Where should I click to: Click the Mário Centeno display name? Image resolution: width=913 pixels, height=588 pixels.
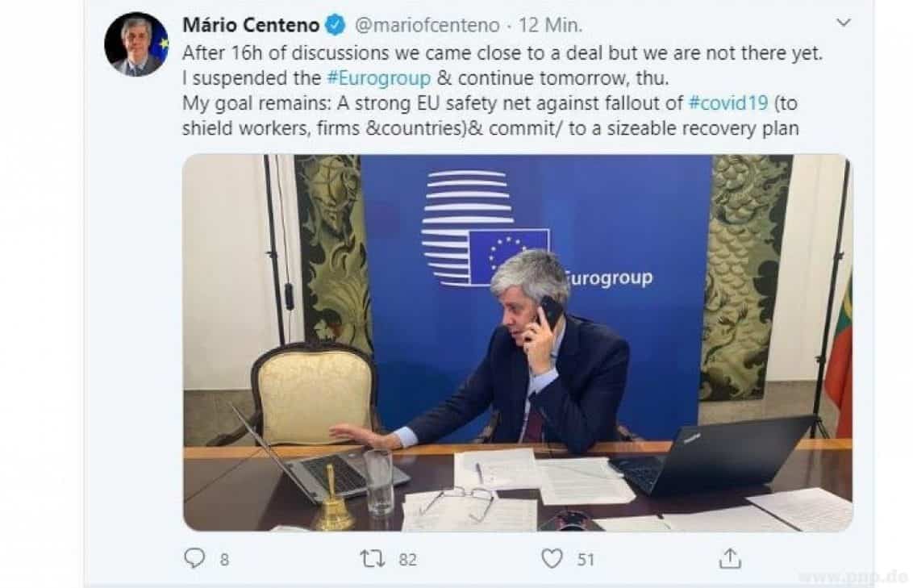tap(251, 25)
